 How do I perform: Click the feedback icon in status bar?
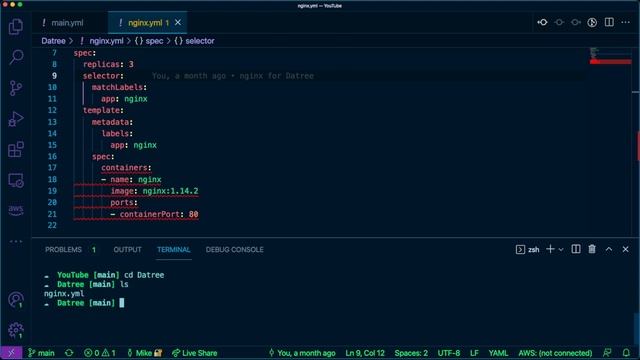pos(607,353)
